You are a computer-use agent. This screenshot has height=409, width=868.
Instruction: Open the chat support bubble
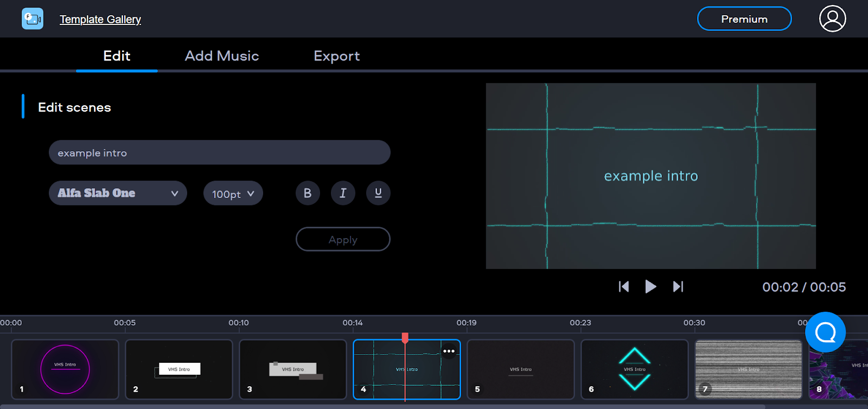(x=825, y=332)
